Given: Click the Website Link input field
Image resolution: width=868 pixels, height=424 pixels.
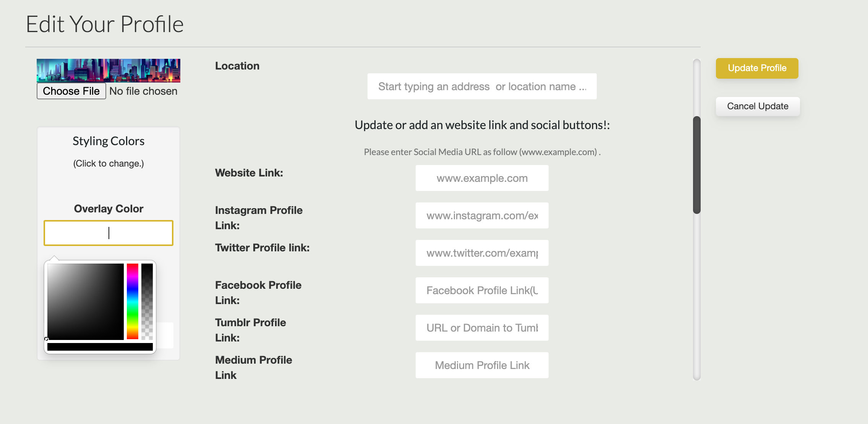Looking at the screenshot, I should click(x=482, y=178).
